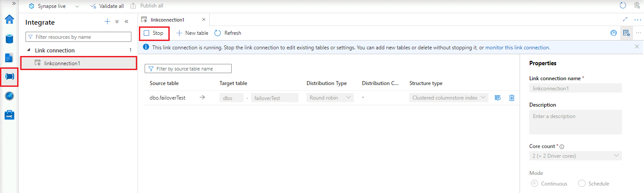Stop the link connection

point(154,33)
